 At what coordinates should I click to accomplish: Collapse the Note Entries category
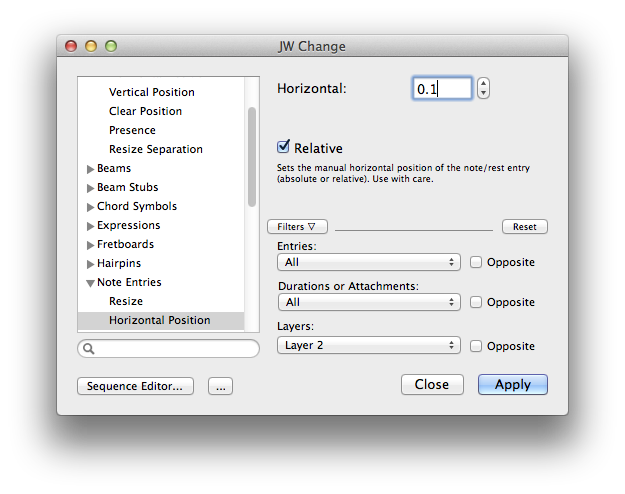[x=91, y=283]
